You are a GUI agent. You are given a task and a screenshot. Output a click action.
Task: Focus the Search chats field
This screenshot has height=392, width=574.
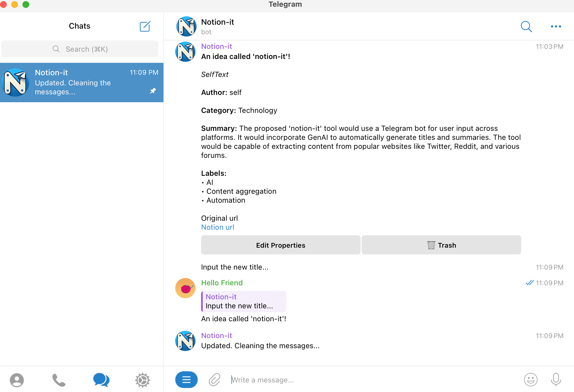(80, 49)
